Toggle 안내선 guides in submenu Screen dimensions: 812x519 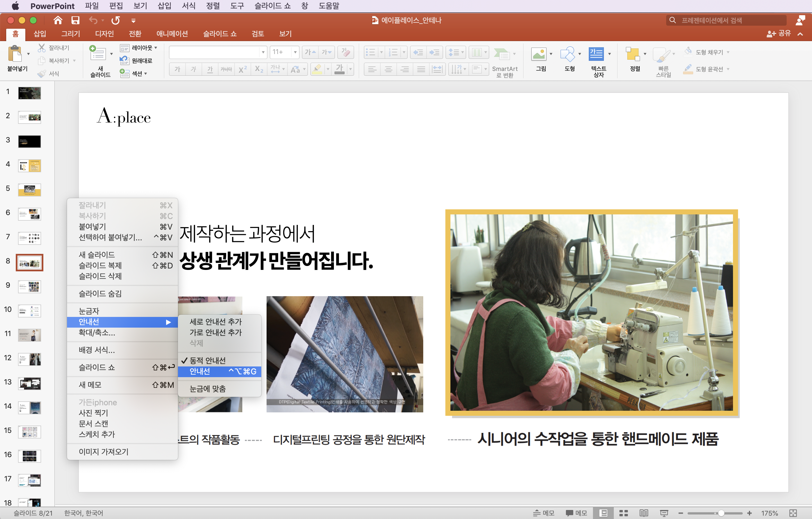(x=200, y=372)
